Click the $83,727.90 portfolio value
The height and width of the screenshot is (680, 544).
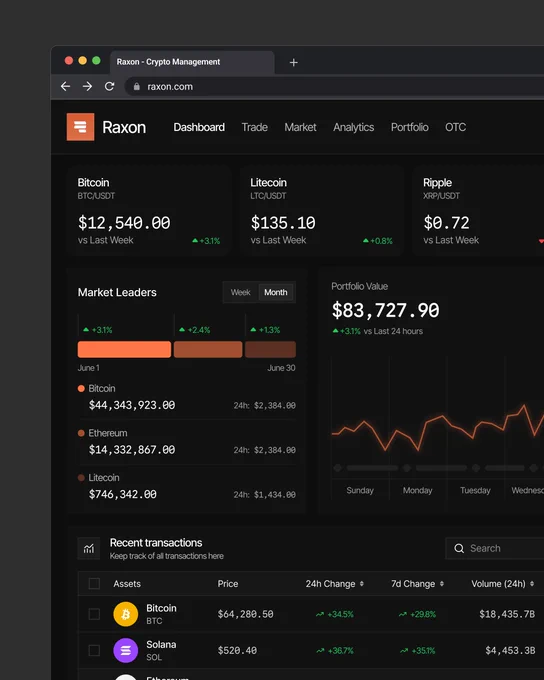pyautogui.click(x=386, y=310)
